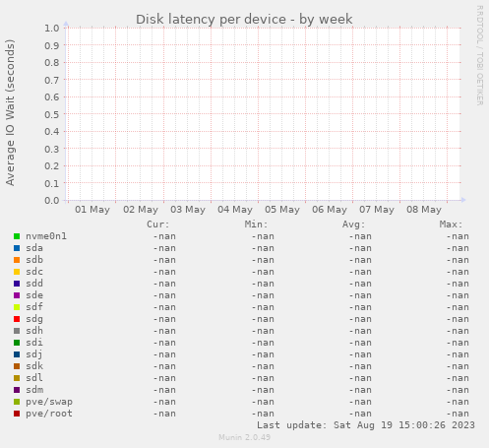Image resolution: width=489 pixels, height=448 pixels.
Task: Click the gray sdh legend swatch
Action: tap(17, 331)
